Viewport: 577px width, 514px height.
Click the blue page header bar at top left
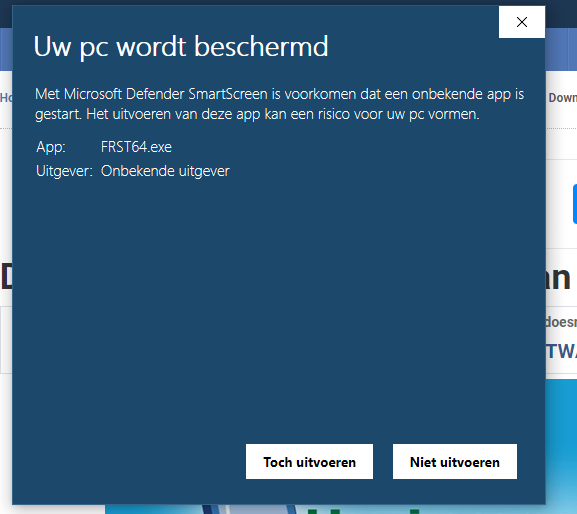[6, 49]
